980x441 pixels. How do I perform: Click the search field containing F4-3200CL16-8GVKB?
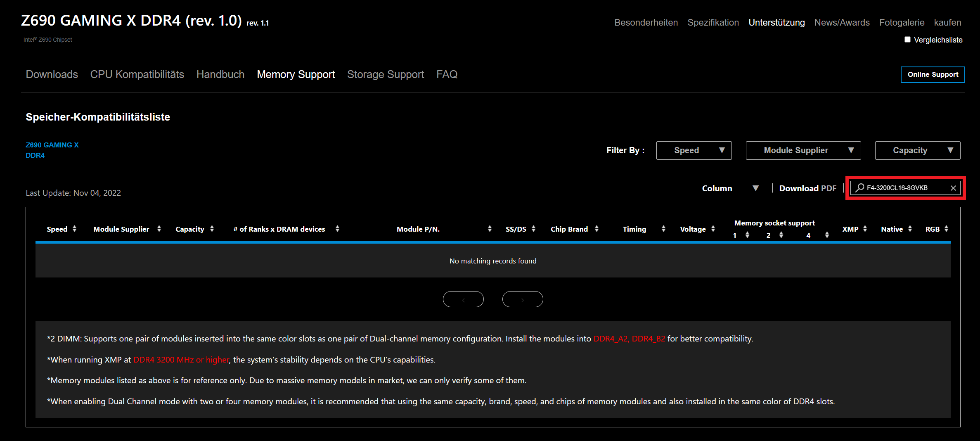906,188
